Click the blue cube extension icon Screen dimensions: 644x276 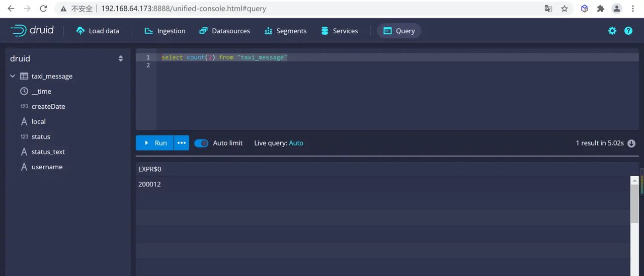[585, 9]
